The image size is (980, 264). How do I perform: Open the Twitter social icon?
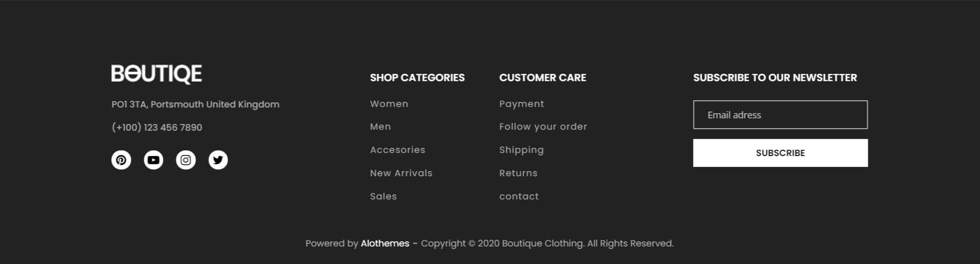(218, 160)
